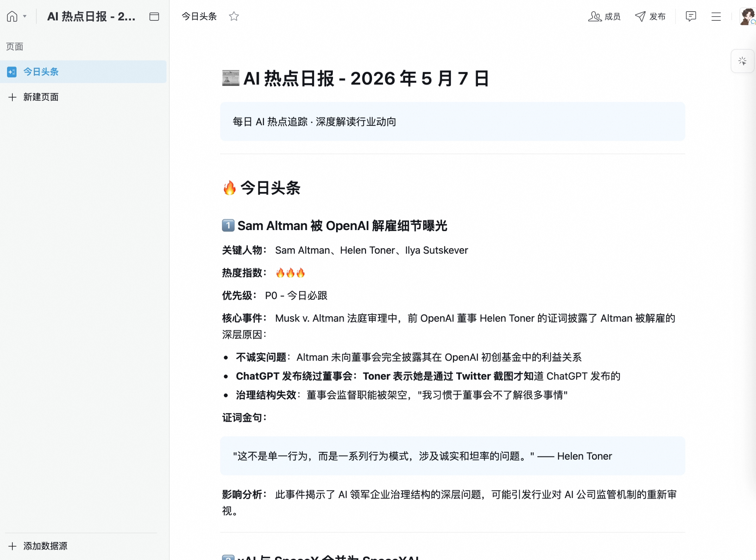756x560 pixels.
Task: Open the three-line menu icon
Action: 716,17
